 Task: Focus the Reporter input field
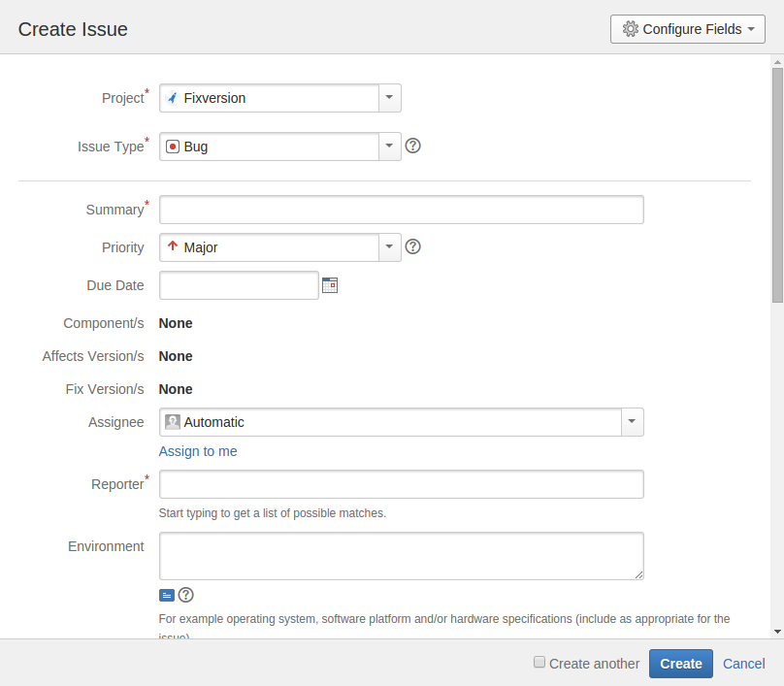pos(401,484)
